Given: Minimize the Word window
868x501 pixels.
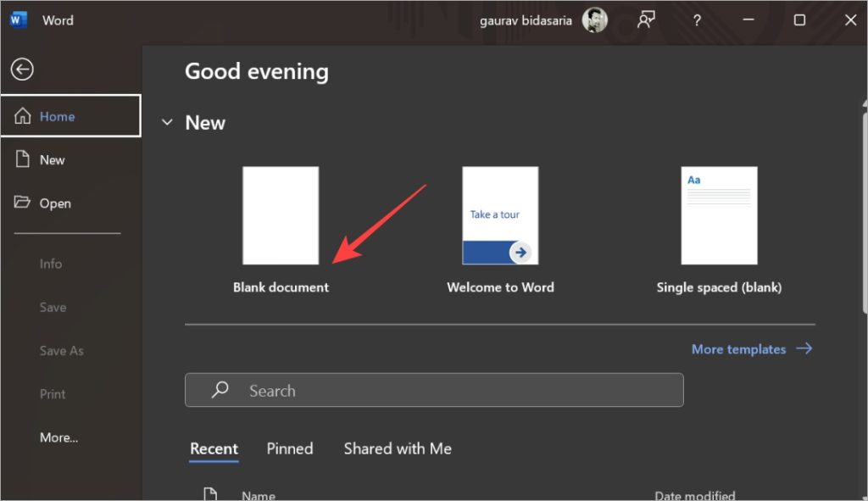Looking at the screenshot, I should pos(748,20).
